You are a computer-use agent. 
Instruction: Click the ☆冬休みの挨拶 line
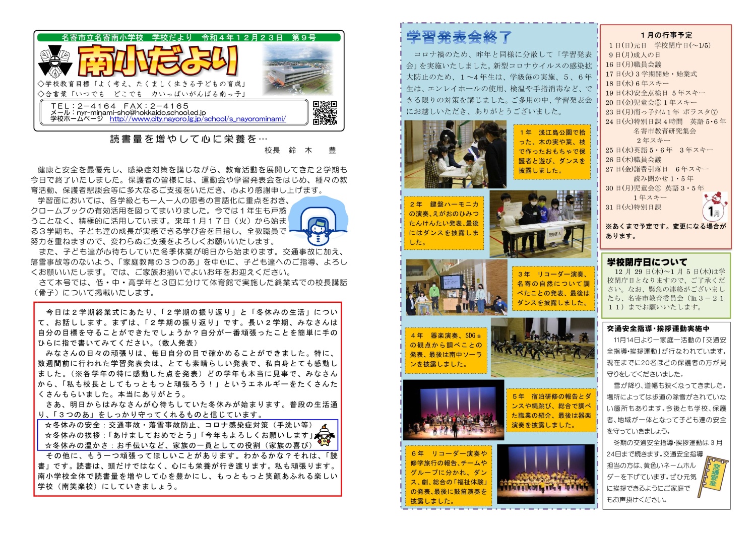tap(179, 435)
